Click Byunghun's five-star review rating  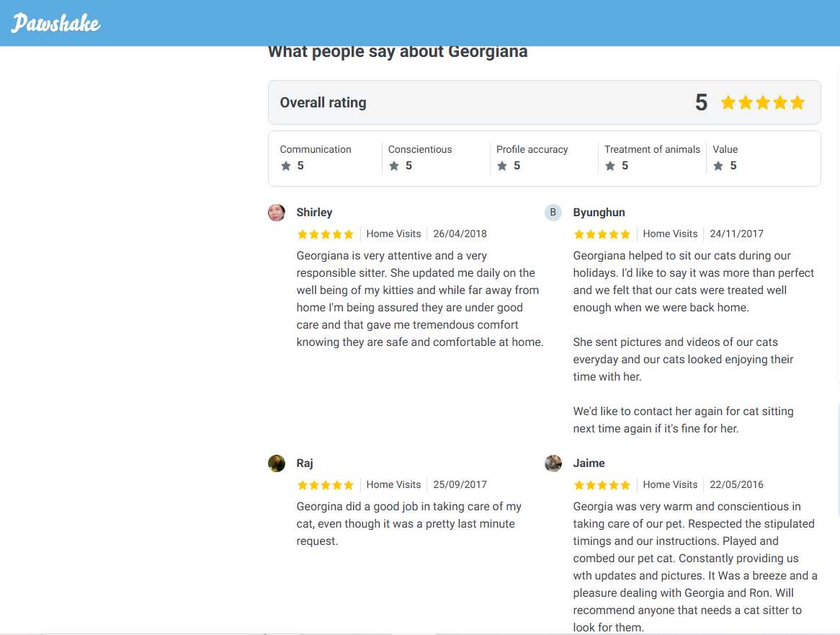coord(602,234)
